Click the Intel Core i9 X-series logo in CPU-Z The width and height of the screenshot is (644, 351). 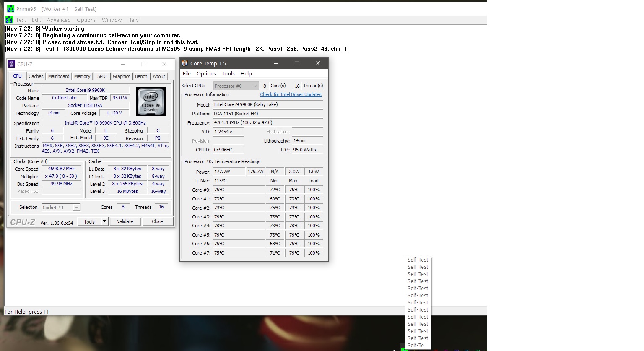pos(151,101)
